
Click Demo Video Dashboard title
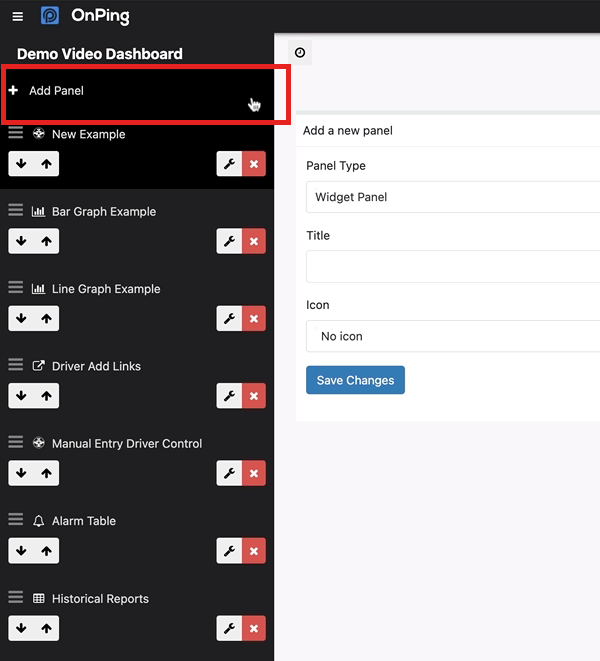(100, 54)
